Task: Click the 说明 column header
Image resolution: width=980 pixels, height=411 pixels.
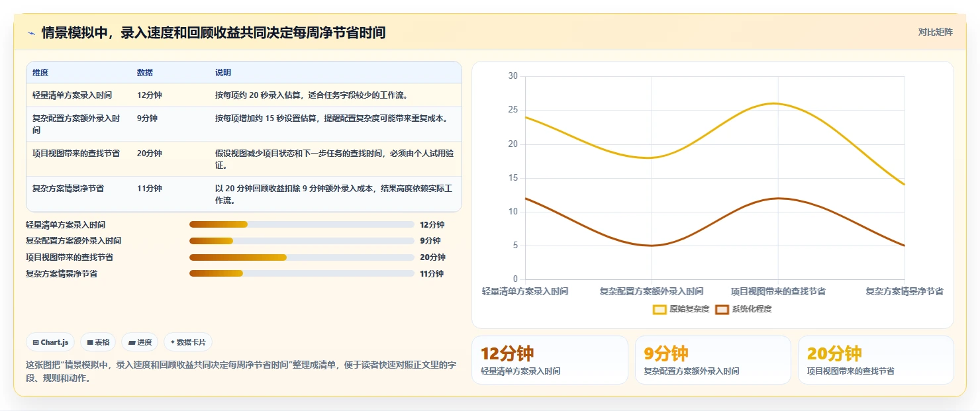Action: pyautogui.click(x=223, y=73)
